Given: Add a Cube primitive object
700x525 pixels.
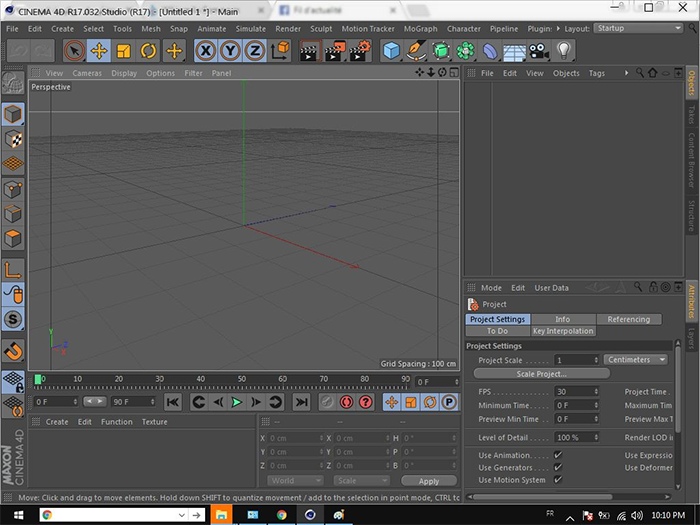Looking at the screenshot, I should pos(391,51).
